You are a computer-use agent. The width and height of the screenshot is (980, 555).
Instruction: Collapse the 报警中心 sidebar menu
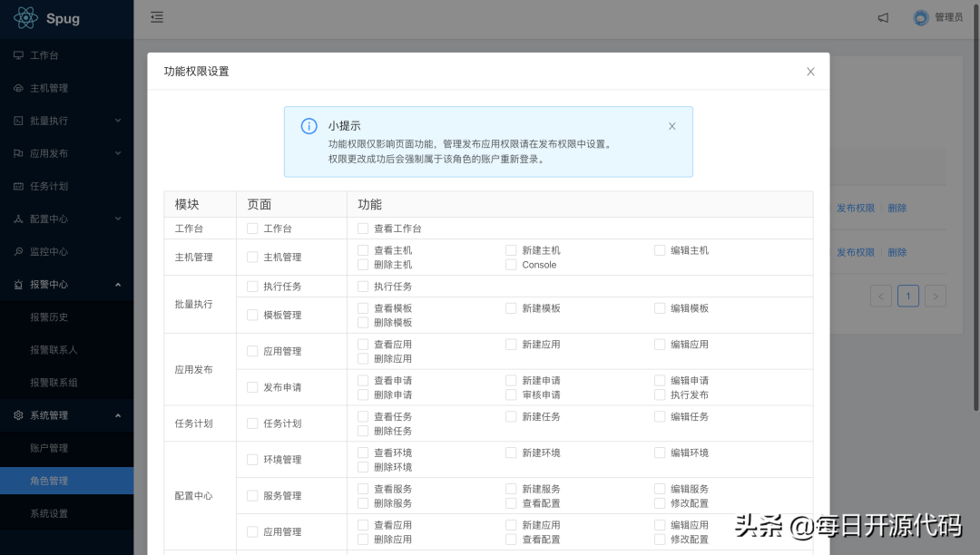coord(66,284)
